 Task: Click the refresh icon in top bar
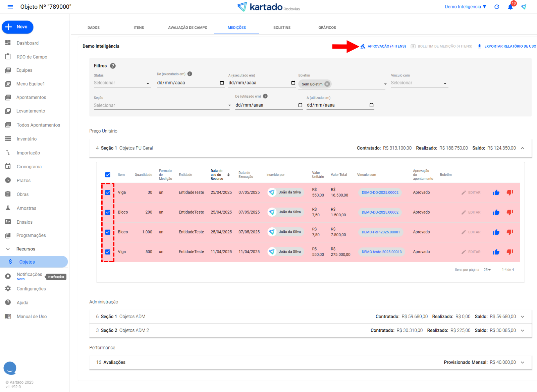(x=497, y=7)
